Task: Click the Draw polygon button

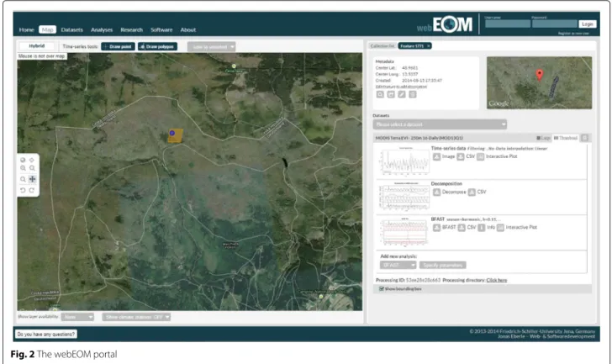Action: click(157, 46)
